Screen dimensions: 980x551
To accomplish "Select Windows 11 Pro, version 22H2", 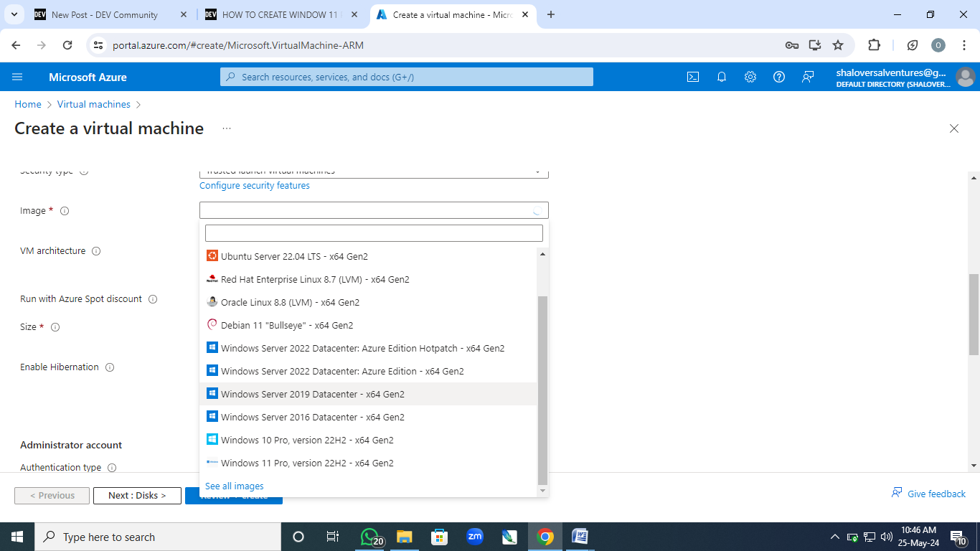I will click(368, 463).
